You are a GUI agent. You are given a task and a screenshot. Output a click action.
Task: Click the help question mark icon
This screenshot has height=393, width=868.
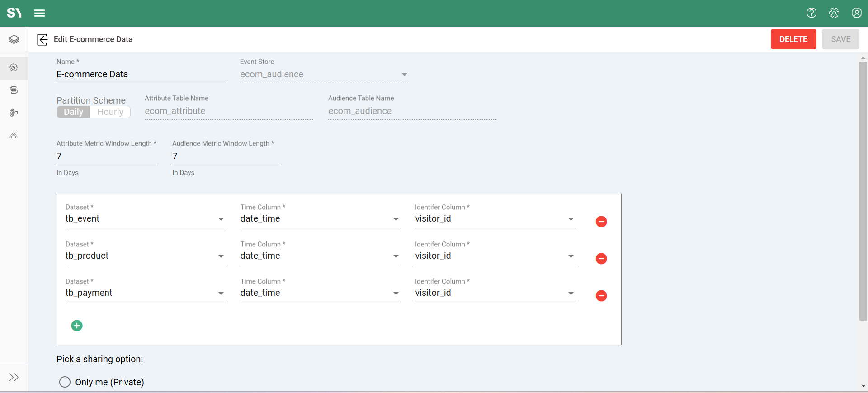click(x=811, y=13)
